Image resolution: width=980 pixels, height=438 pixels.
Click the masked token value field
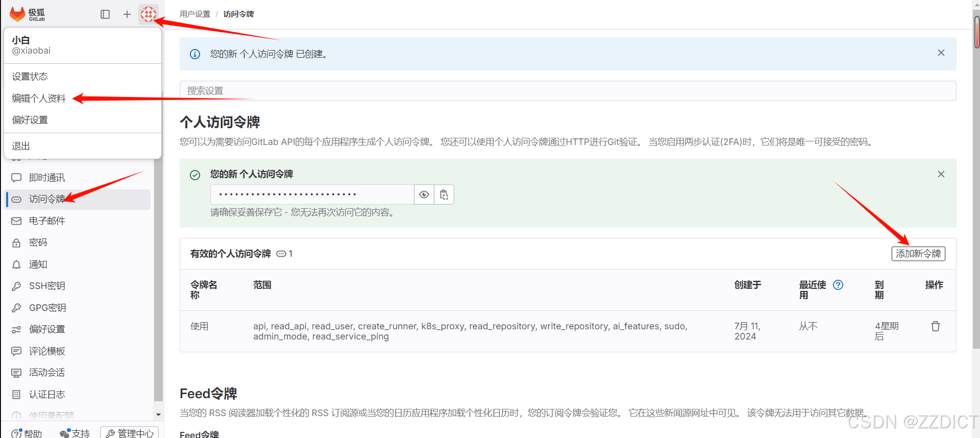[x=312, y=194]
